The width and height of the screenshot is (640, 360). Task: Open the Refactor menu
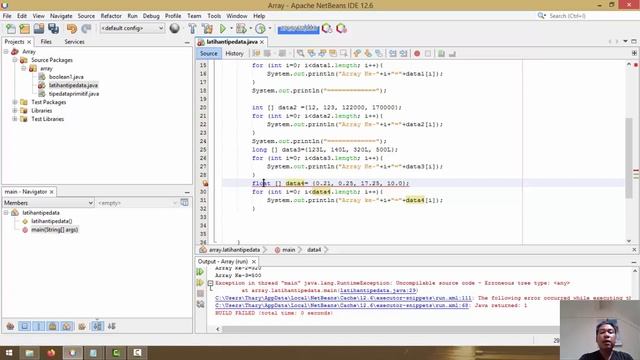pyautogui.click(x=111, y=16)
